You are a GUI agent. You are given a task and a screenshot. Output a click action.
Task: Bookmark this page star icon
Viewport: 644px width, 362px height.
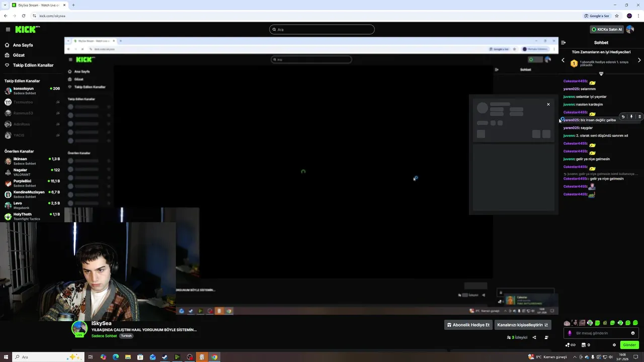pyautogui.click(x=617, y=16)
